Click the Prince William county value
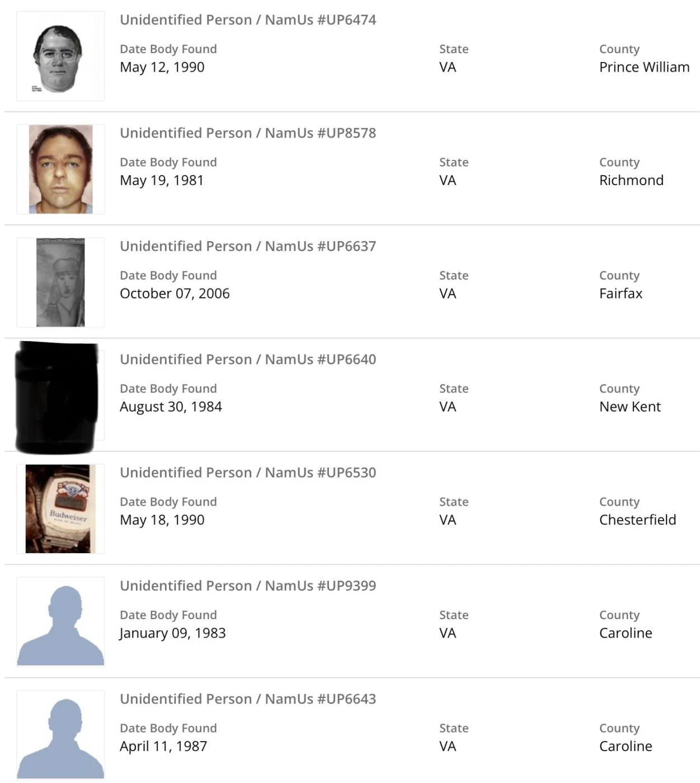The image size is (700, 783). [x=644, y=67]
